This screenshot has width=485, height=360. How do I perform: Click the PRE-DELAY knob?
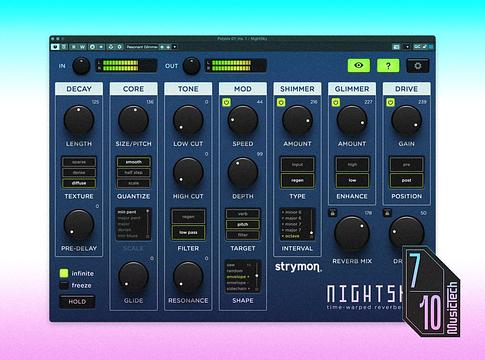click(79, 225)
